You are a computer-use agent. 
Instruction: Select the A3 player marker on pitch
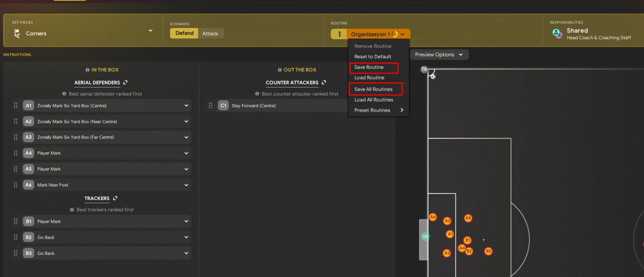point(447,253)
